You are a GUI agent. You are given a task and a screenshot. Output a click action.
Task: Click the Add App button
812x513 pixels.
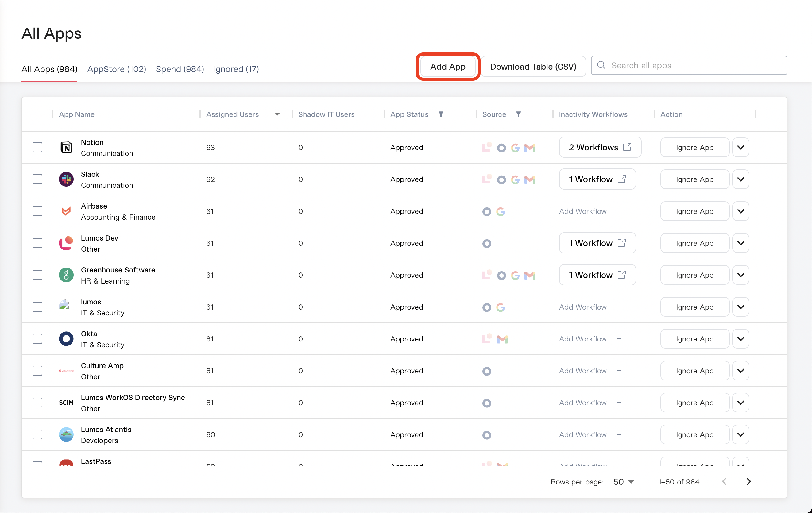coord(448,67)
